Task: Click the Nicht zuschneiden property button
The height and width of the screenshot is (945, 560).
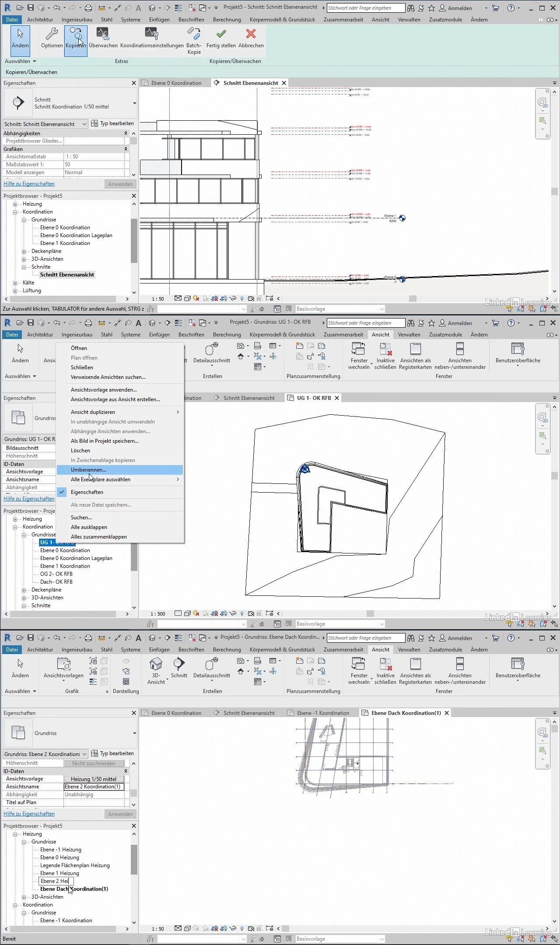Action: click(x=94, y=763)
